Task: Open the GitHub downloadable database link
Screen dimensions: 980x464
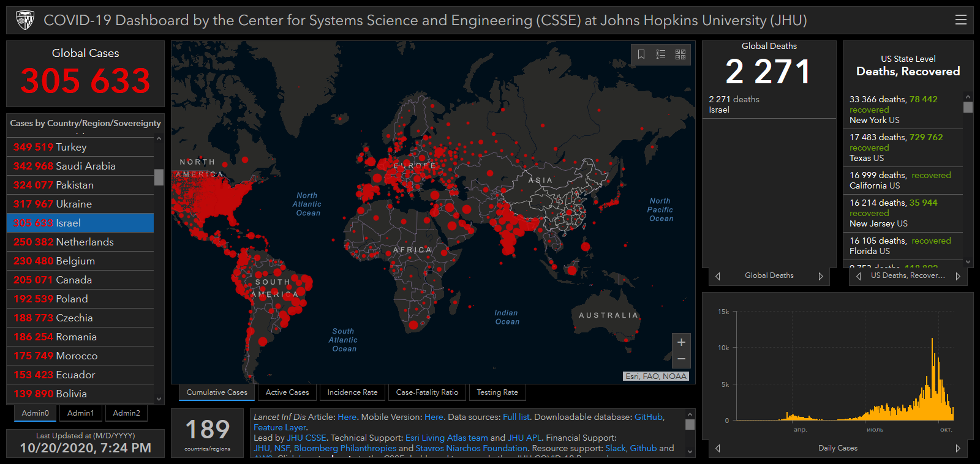Action: [648, 417]
